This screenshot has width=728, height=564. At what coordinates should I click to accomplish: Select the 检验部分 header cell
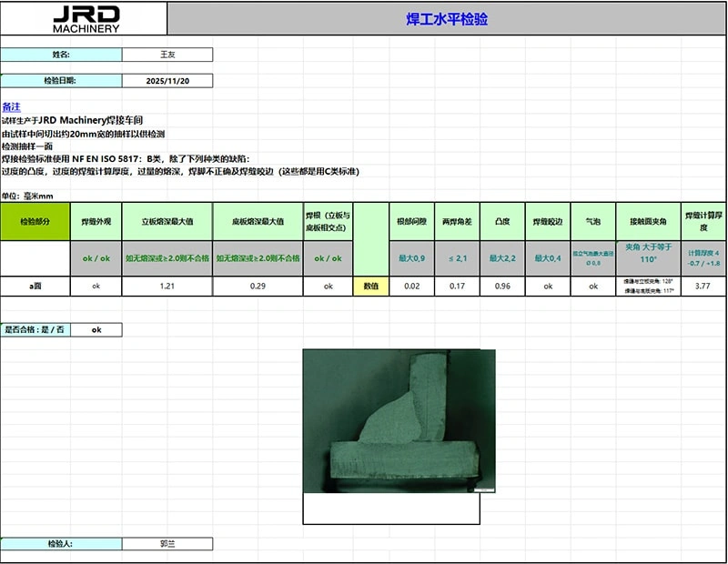[x=34, y=221]
